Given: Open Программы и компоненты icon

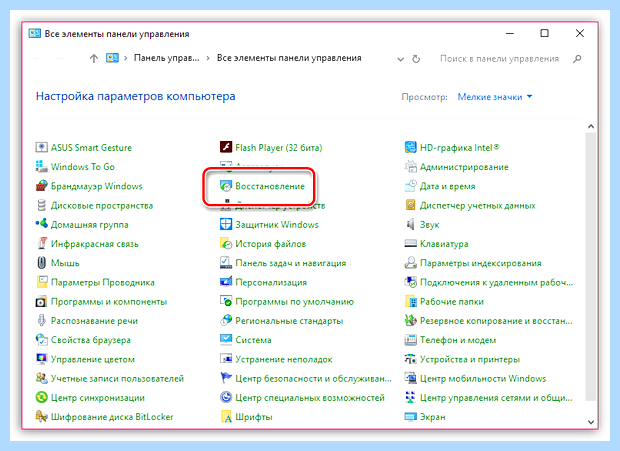Looking at the screenshot, I should pyautogui.click(x=42, y=302).
